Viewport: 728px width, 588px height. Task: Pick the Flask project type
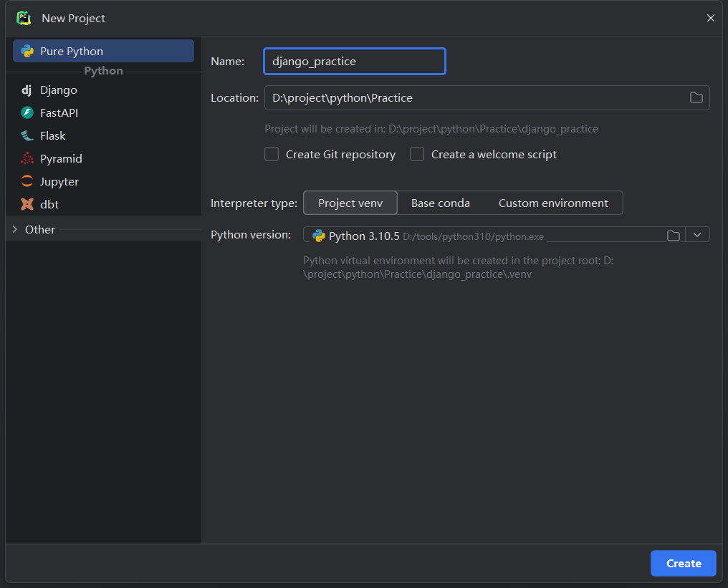[103, 135]
